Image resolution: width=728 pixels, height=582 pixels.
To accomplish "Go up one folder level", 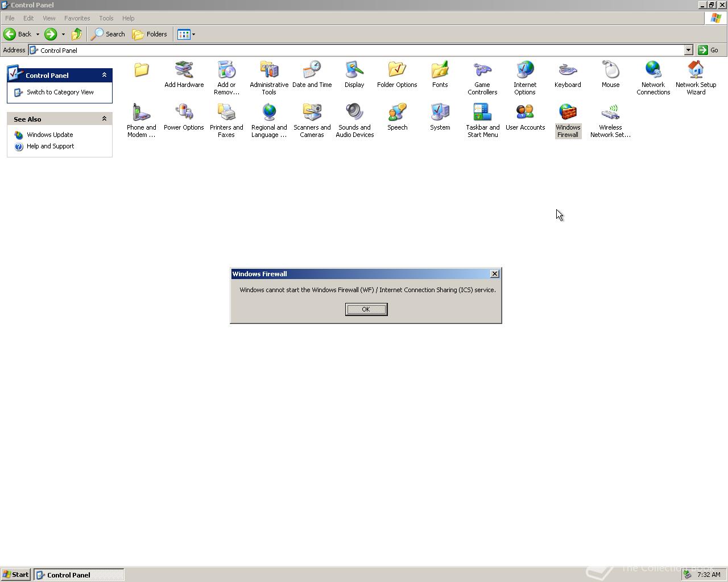I will tap(76, 34).
